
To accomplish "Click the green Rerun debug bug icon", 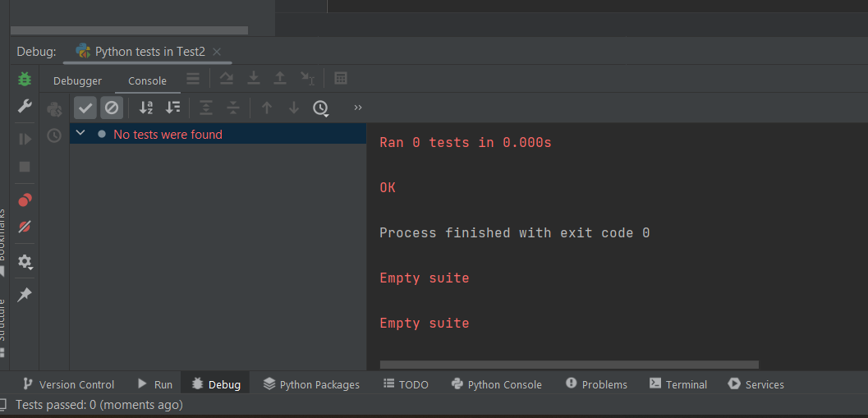I will click(x=25, y=79).
